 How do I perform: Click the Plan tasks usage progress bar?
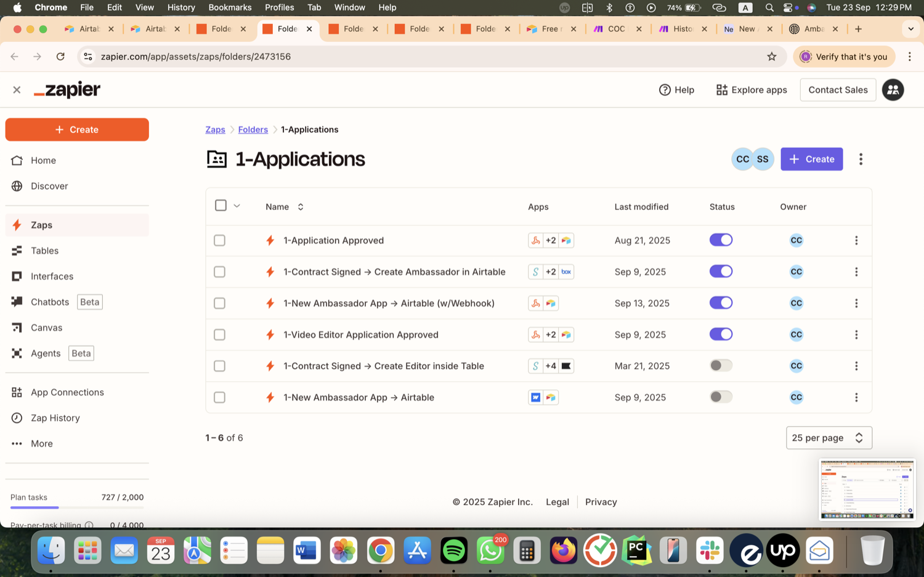coord(77,507)
